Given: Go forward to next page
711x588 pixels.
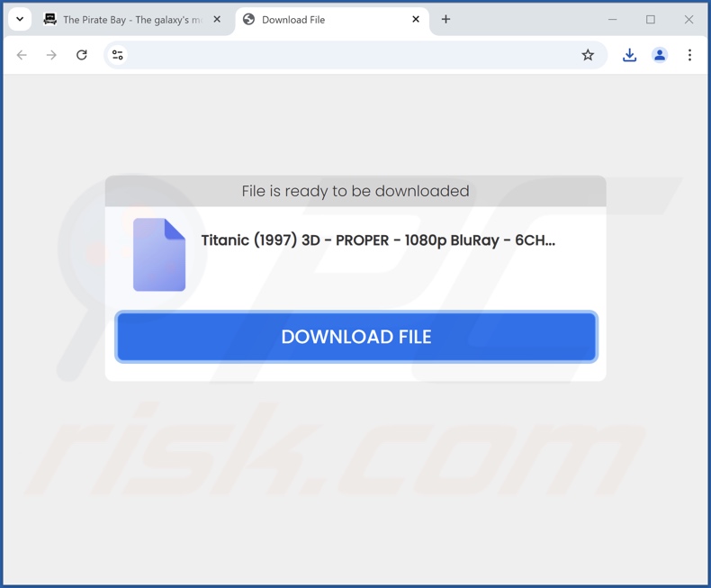Looking at the screenshot, I should pos(51,55).
